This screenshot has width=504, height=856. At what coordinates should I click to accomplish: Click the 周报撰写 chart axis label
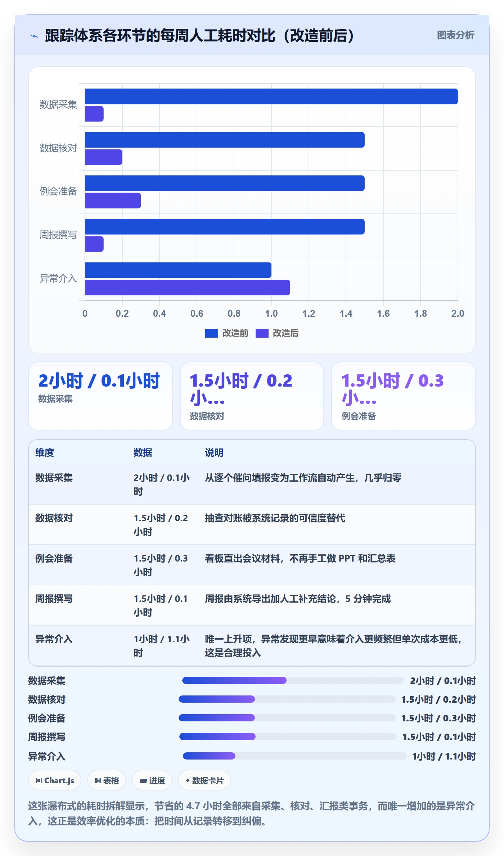point(58,235)
